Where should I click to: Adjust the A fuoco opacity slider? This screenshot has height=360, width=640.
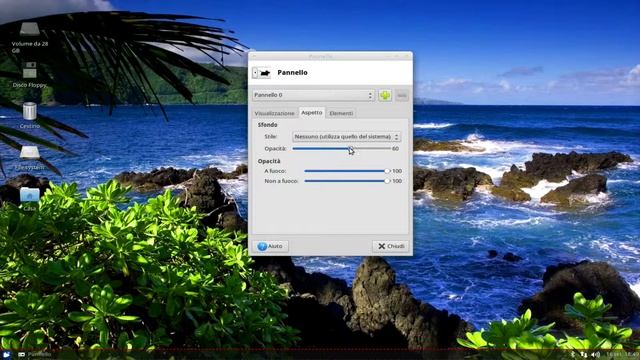[x=347, y=171]
